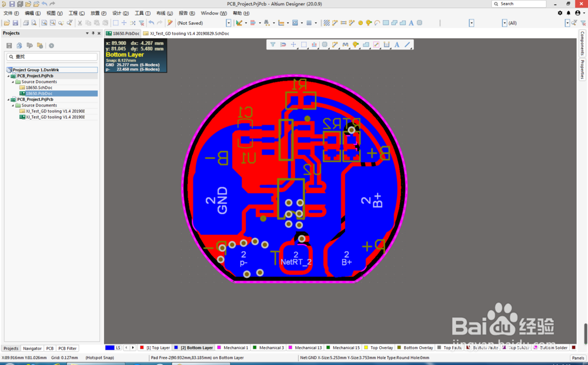Image resolution: width=588 pixels, height=365 pixels.
Task: Select the Mechanical 15 layer tab
Action: pyautogui.click(x=343, y=348)
